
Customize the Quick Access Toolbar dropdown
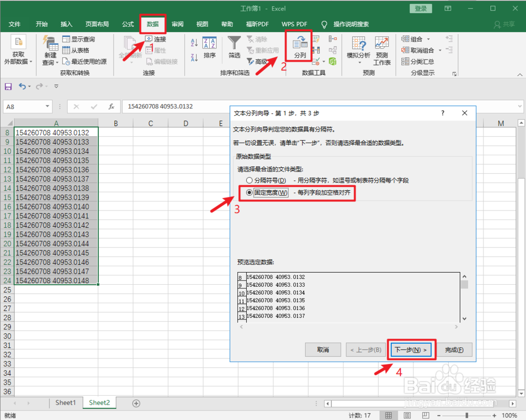tap(56, 87)
